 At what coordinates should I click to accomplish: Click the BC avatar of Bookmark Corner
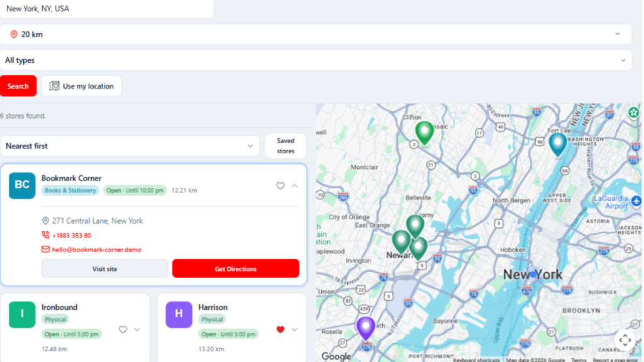point(22,185)
